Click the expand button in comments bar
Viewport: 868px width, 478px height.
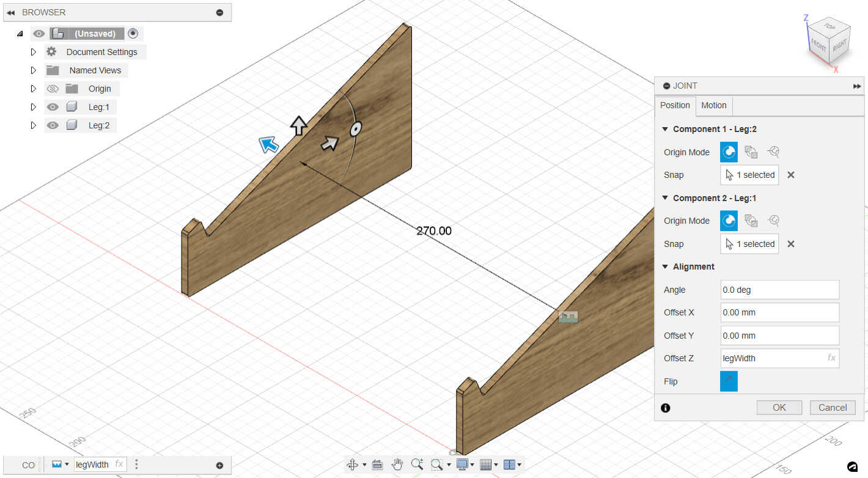point(220,465)
